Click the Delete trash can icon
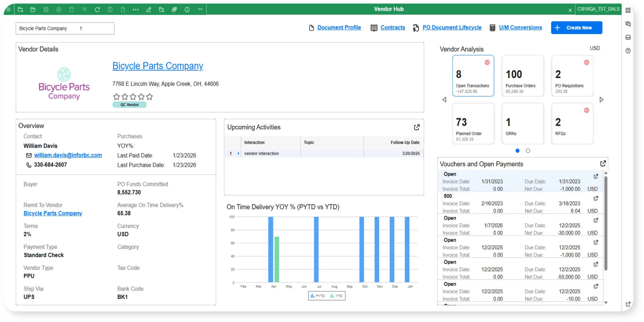The height and width of the screenshot is (322, 644). [x=72, y=9]
